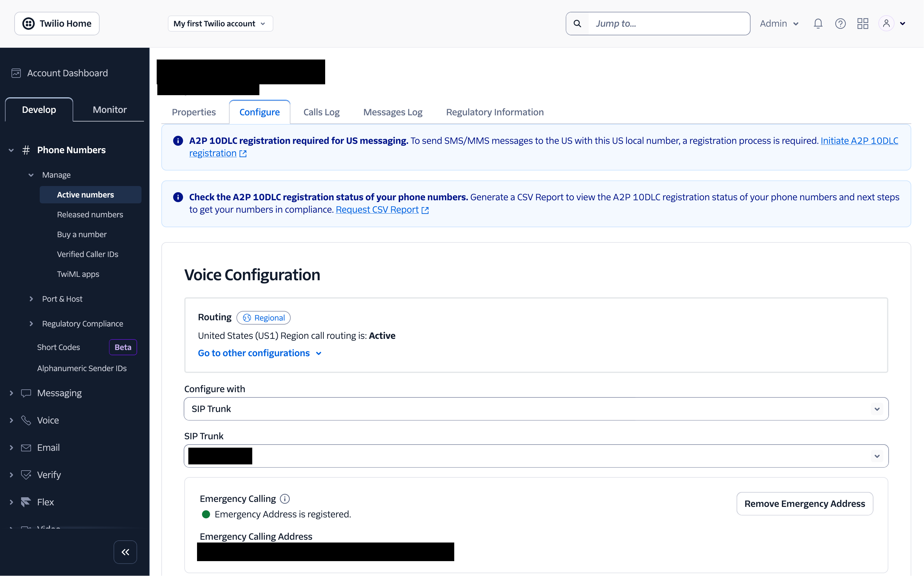Click the Flex product icon
The height and width of the screenshot is (576, 924).
click(26, 502)
